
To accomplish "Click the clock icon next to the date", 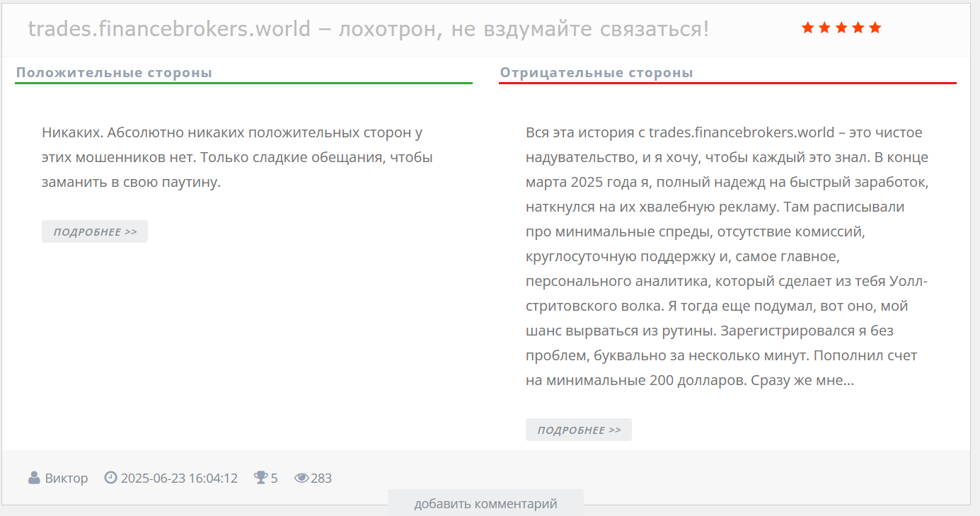I will (111, 478).
